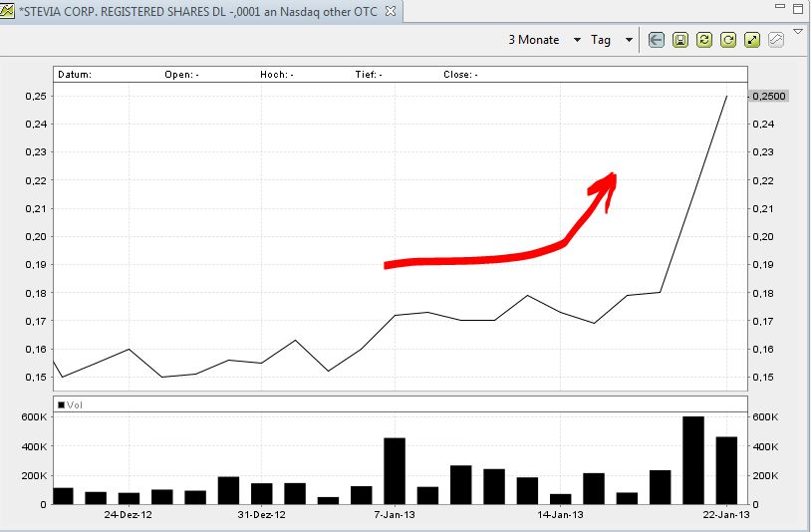Click the save chart floppy icon
The height and width of the screenshot is (532, 811).
pos(680,40)
